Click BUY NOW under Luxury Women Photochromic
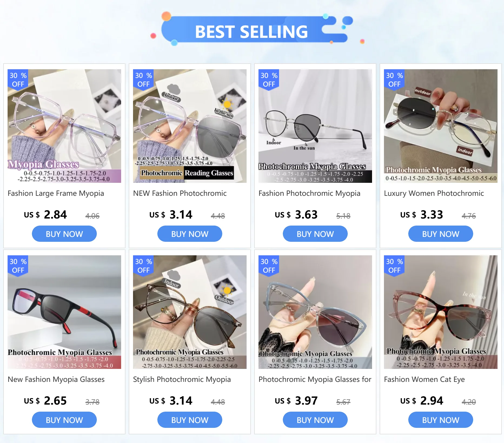504x443 pixels. 441,234
